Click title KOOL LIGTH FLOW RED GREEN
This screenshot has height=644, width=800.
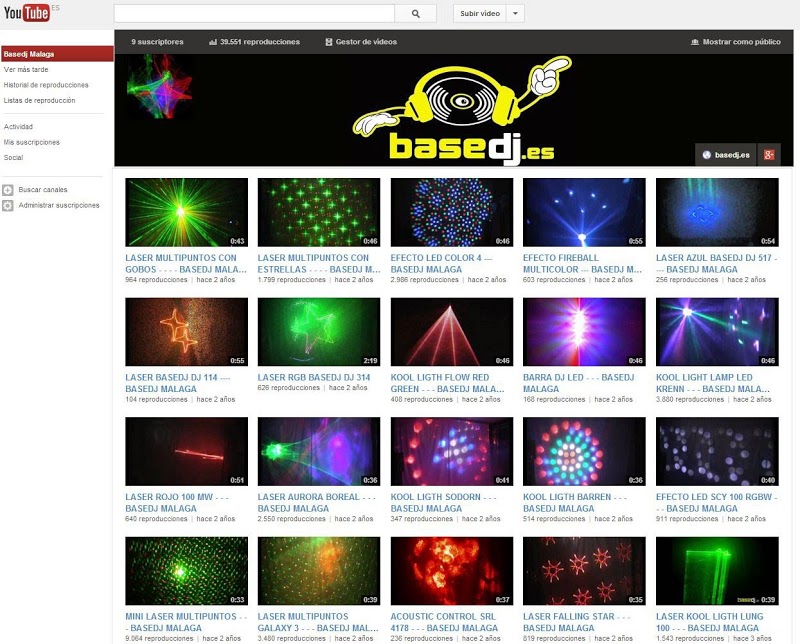[x=447, y=383]
